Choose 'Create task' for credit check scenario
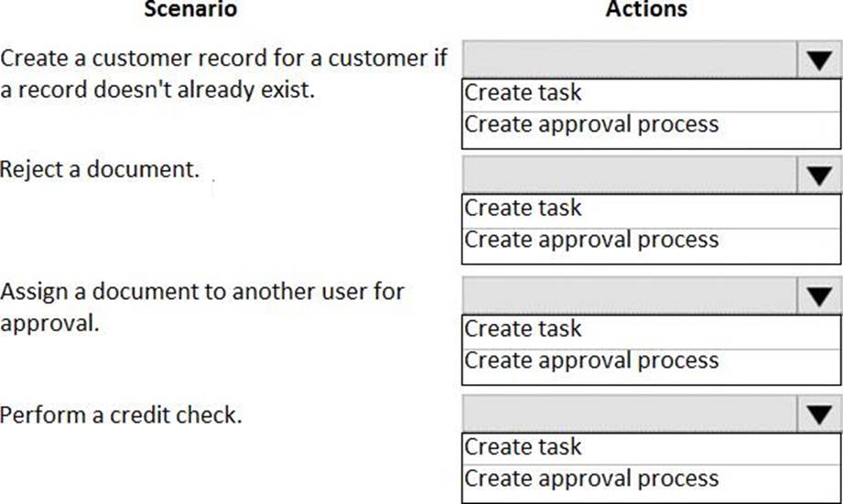Image resolution: width=843 pixels, height=504 pixels. 523,446
